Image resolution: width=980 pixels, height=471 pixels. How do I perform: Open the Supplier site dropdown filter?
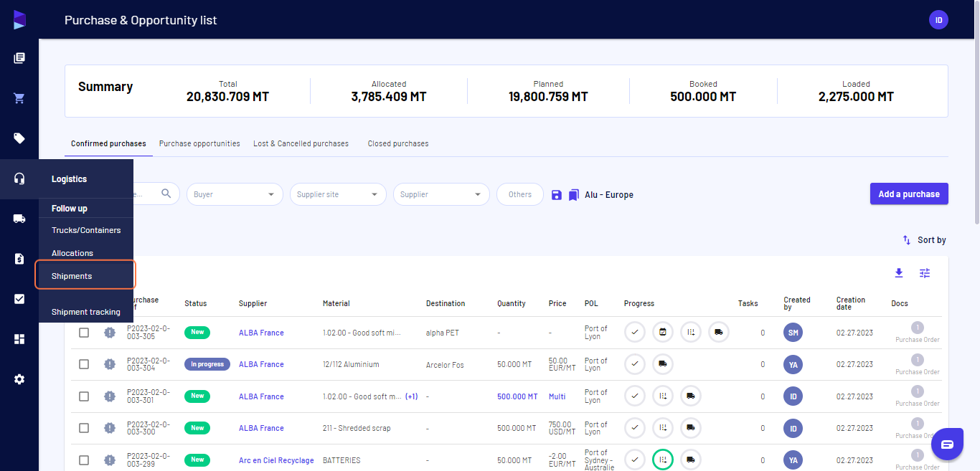pos(338,194)
